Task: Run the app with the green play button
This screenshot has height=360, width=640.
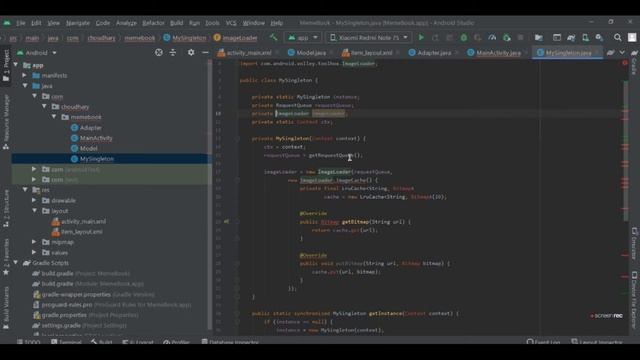Action: tap(421, 38)
